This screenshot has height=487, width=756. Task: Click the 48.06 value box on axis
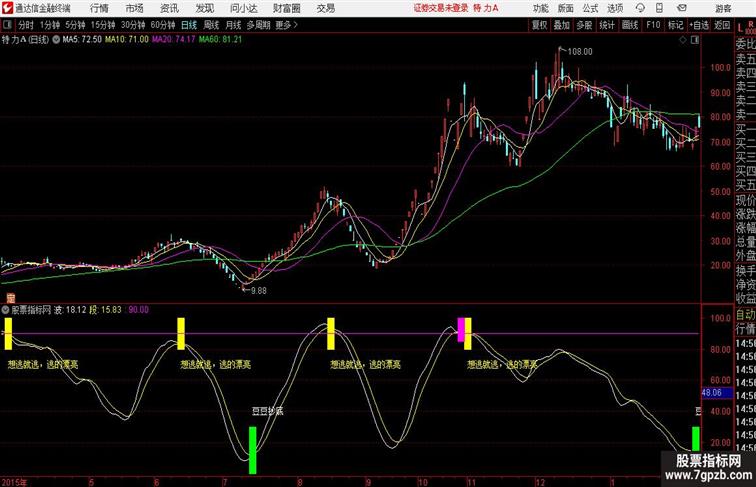tap(717, 392)
